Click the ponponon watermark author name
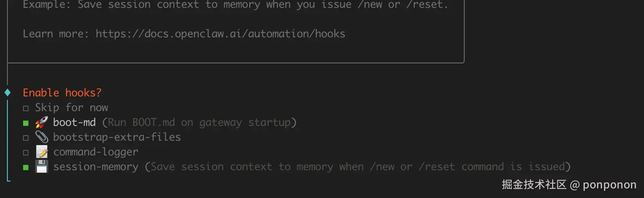644x198 pixels. (x=609, y=185)
